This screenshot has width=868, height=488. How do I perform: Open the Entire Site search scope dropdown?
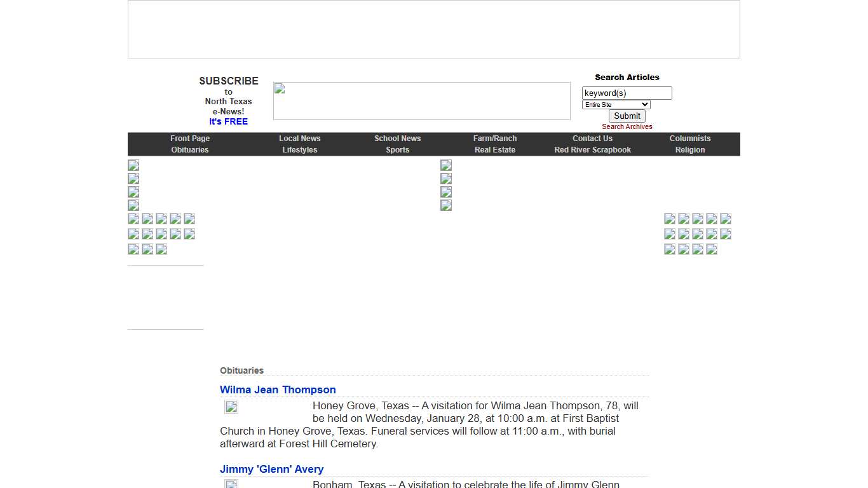[x=616, y=105]
